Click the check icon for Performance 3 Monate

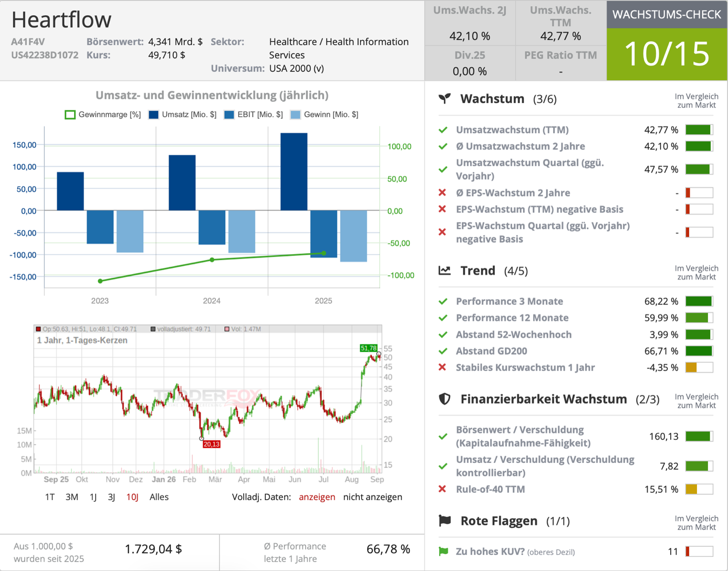coord(443,301)
